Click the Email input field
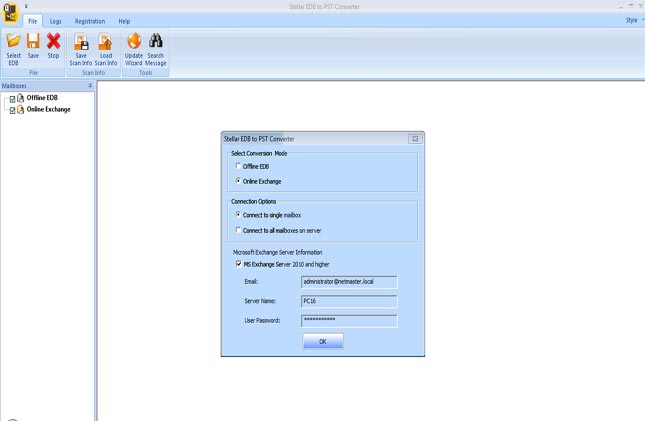 click(349, 282)
